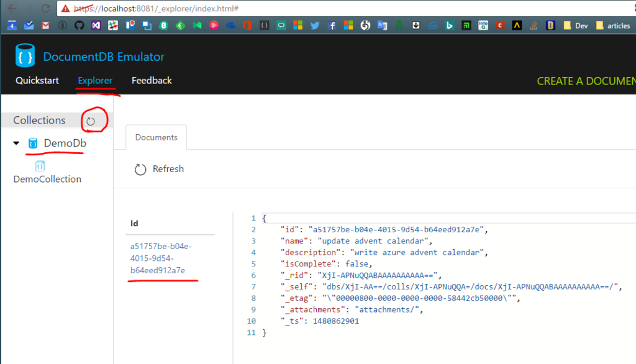
Task: Click the "_ts": 1480862901 line
Action: coord(320,321)
